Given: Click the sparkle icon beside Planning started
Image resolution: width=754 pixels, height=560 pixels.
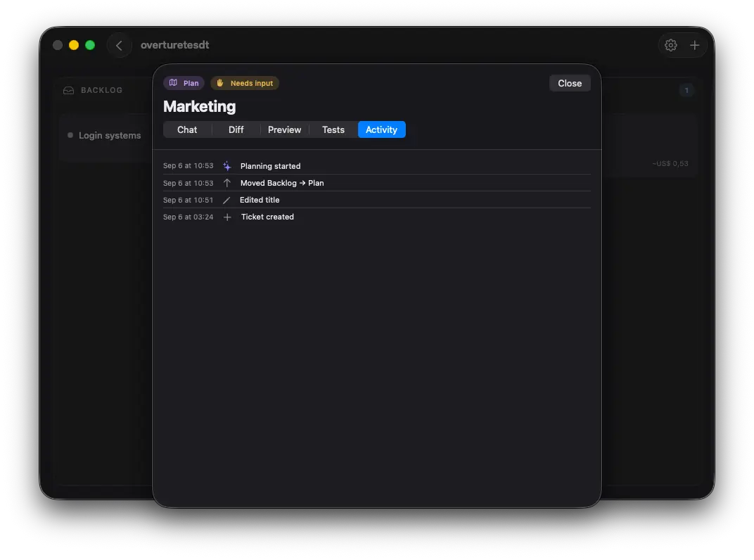Looking at the screenshot, I should (x=227, y=166).
